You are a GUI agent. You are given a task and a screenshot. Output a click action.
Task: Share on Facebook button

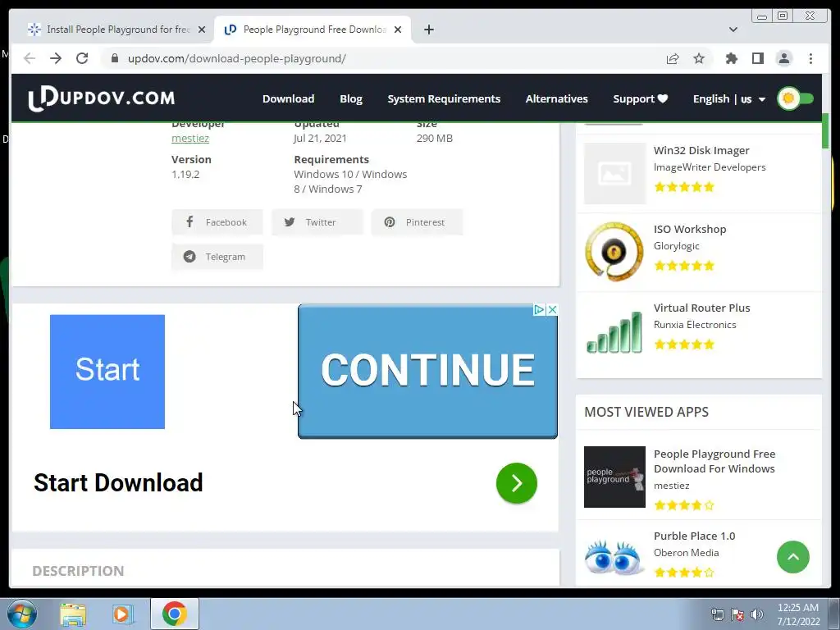[x=217, y=222]
